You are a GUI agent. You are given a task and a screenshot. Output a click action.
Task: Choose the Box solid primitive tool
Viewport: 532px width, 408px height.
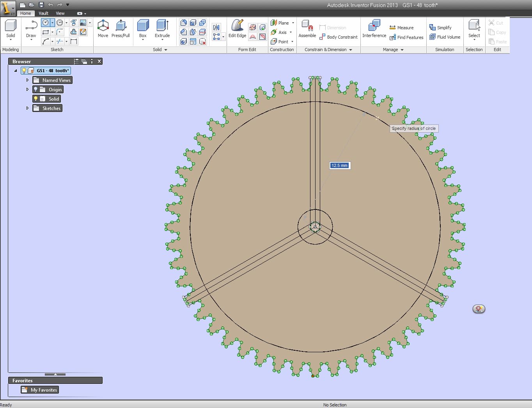143,30
